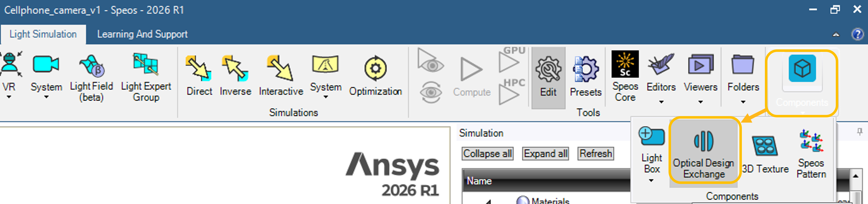
Task: Collapse the ribbon with the up chevron
Action: coord(836,34)
